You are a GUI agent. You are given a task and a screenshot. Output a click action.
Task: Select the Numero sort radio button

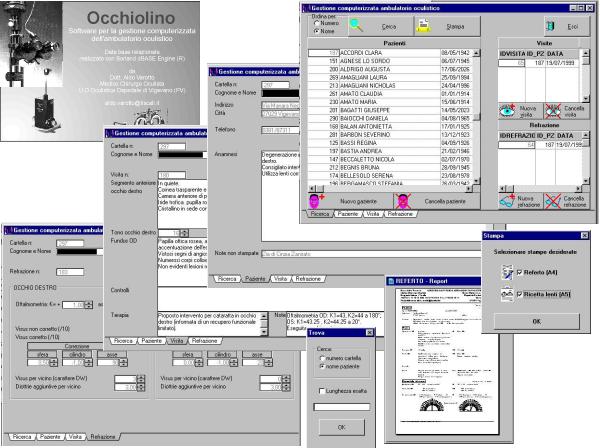316,23
